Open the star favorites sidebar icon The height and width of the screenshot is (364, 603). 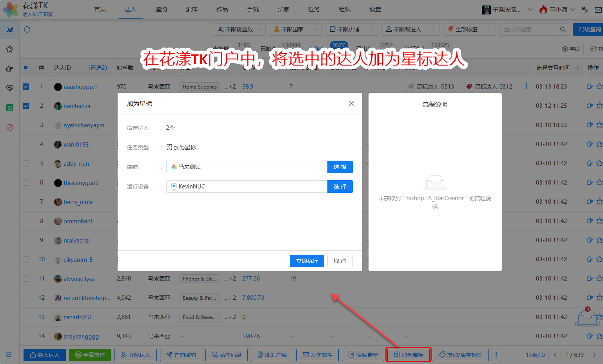(x=10, y=49)
